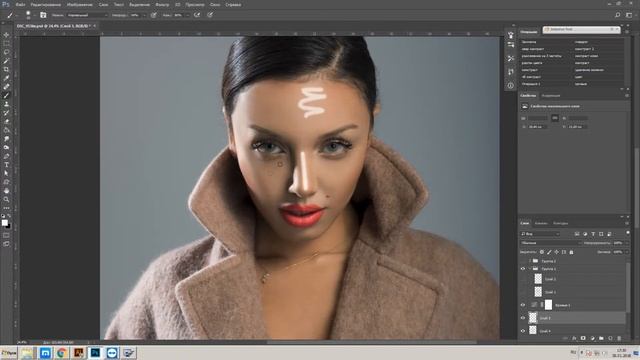Click the Windows Start button
Screen dimensions: 640x360
(9, 353)
